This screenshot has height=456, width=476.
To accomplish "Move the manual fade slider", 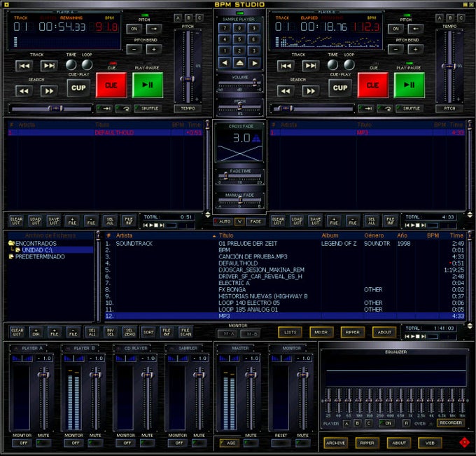I will pos(240,200).
